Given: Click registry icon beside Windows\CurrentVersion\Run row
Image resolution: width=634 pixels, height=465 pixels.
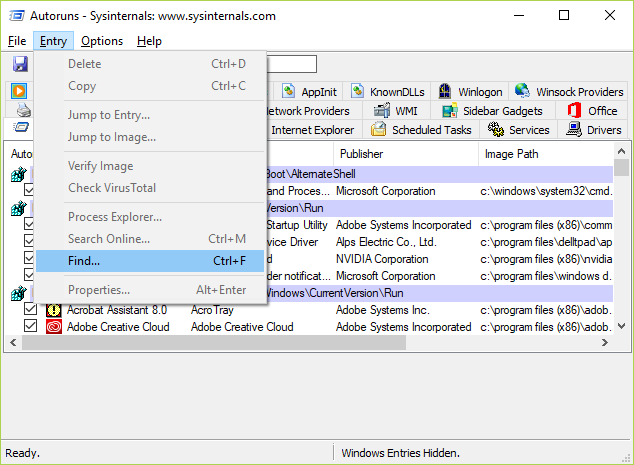Looking at the screenshot, I should (19, 293).
